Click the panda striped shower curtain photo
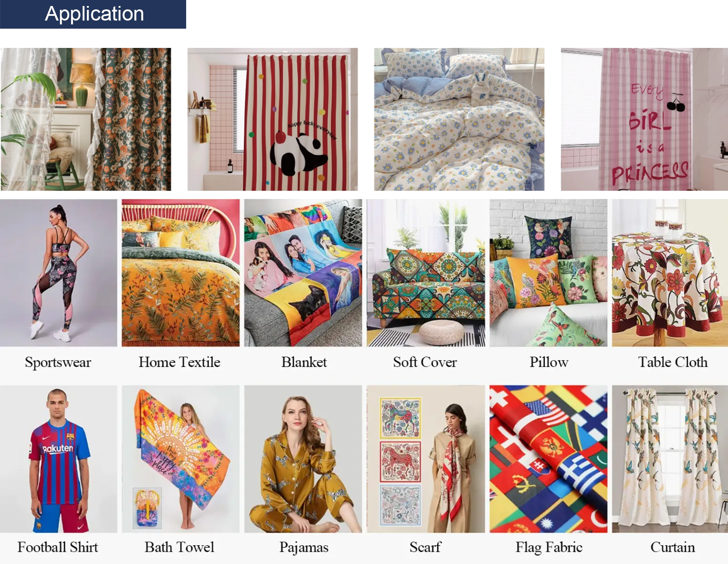 coord(273,119)
